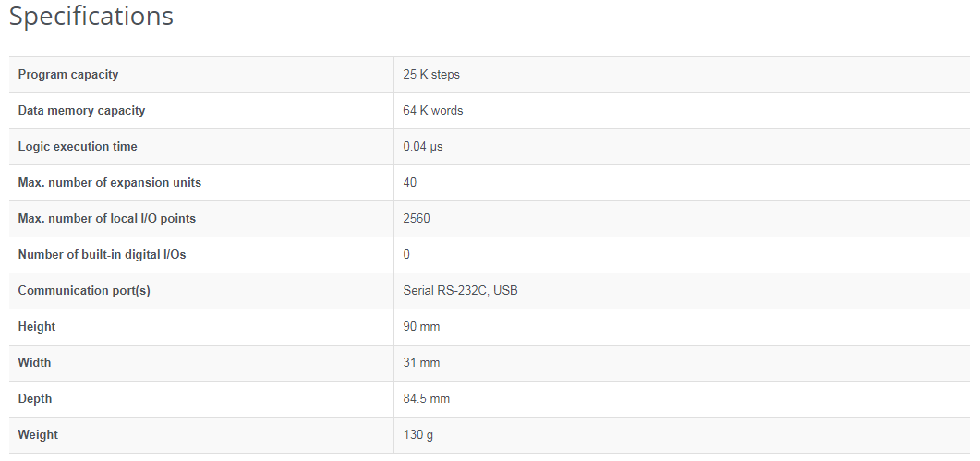Click the Height row label
This screenshot has width=980, height=461.
(x=37, y=327)
